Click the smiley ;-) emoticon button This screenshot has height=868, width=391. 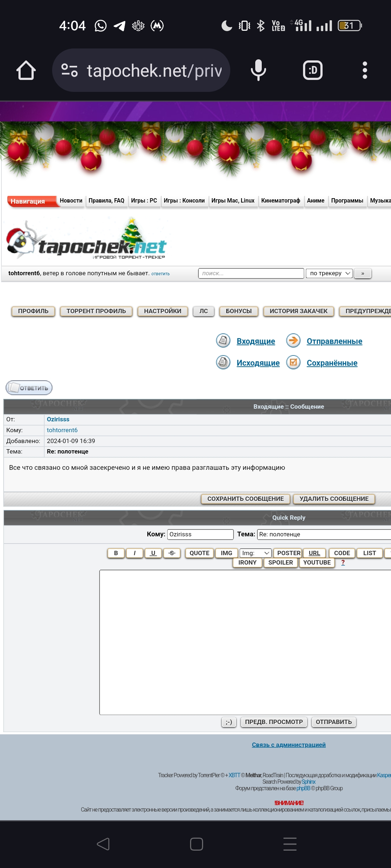[229, 722]
